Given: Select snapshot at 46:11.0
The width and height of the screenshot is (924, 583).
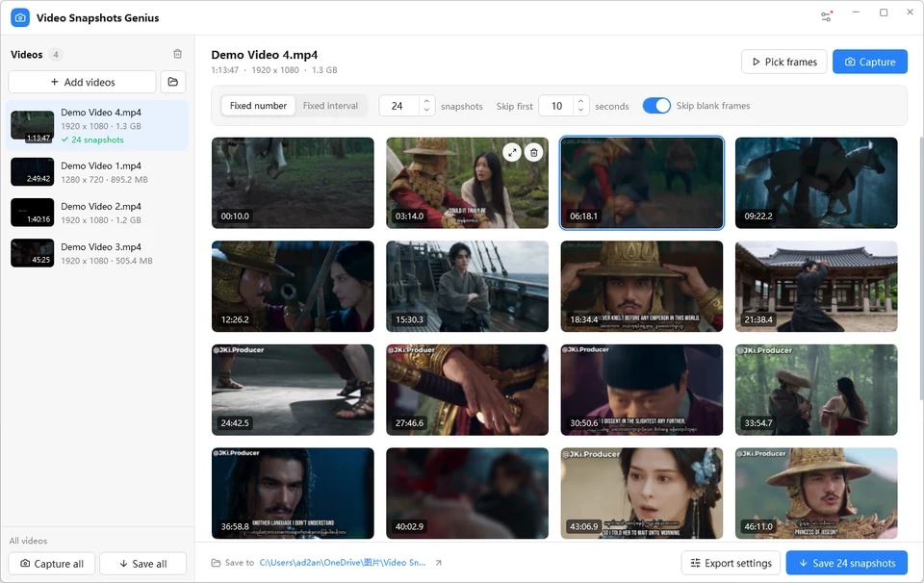Looking at the screenshot, I should click(x=816, y=494).
